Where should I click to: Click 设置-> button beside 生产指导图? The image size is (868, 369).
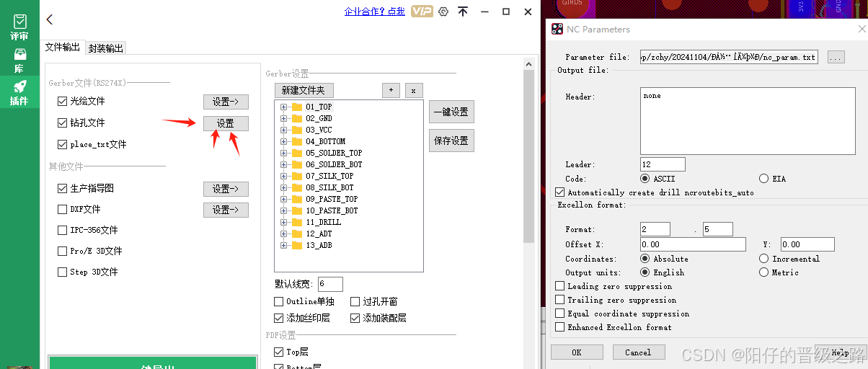226,189
